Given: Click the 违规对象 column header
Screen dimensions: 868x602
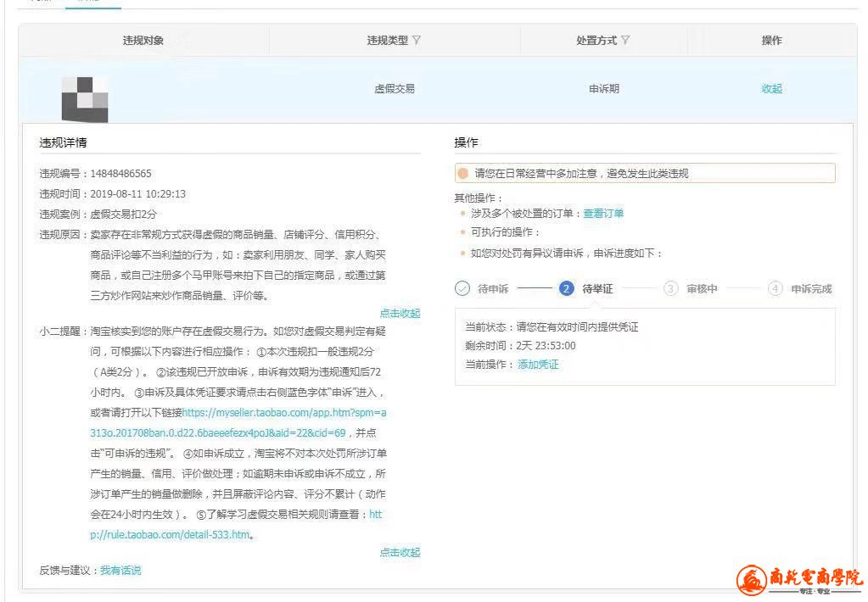Looking at the screenshot, I should coord(143,41).
